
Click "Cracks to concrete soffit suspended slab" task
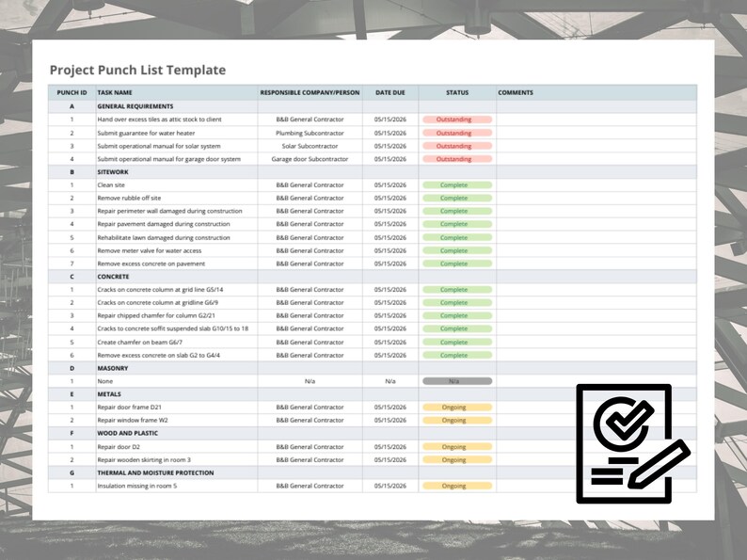(172, 328)
